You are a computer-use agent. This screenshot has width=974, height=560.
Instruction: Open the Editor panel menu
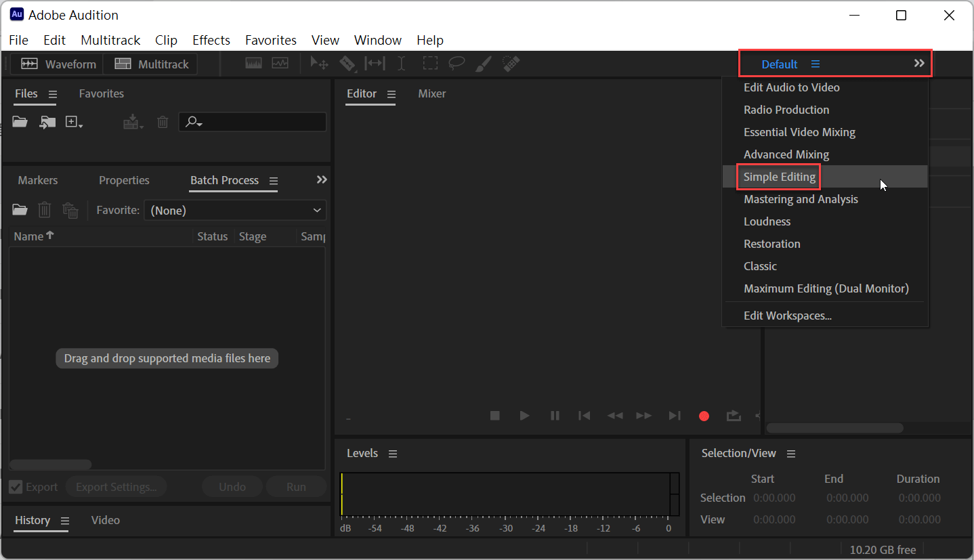391,94
